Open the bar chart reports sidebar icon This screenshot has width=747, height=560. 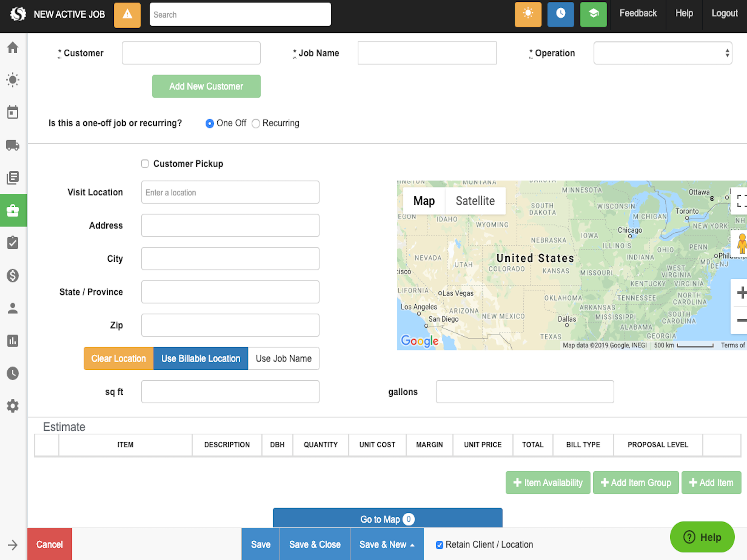point(13,341)
